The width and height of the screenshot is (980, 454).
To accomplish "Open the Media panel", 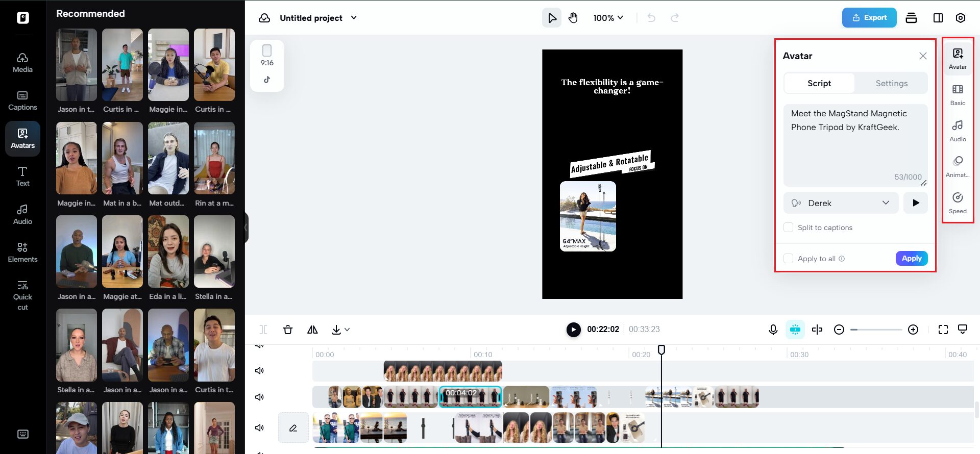I will click(22, 63).
